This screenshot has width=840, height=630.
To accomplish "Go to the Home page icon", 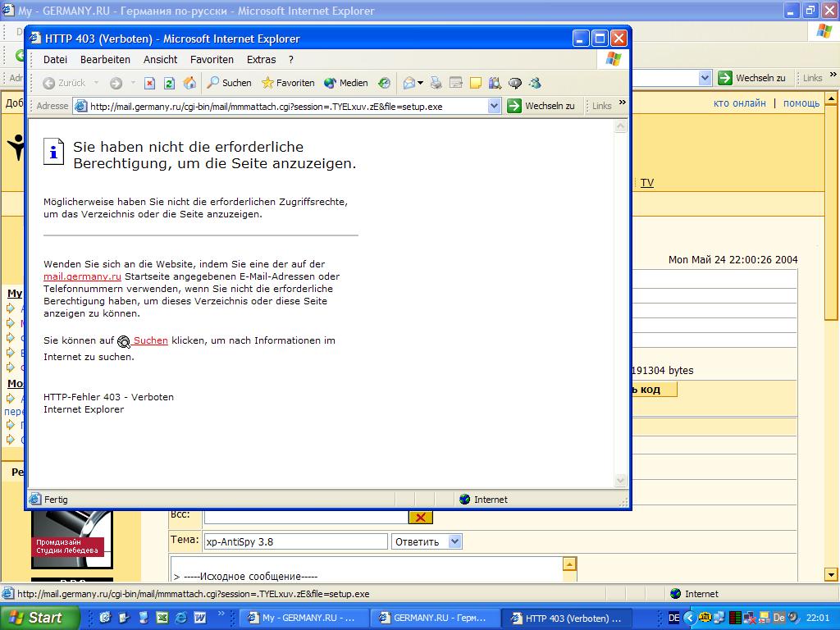I will [x=189, y=83].
